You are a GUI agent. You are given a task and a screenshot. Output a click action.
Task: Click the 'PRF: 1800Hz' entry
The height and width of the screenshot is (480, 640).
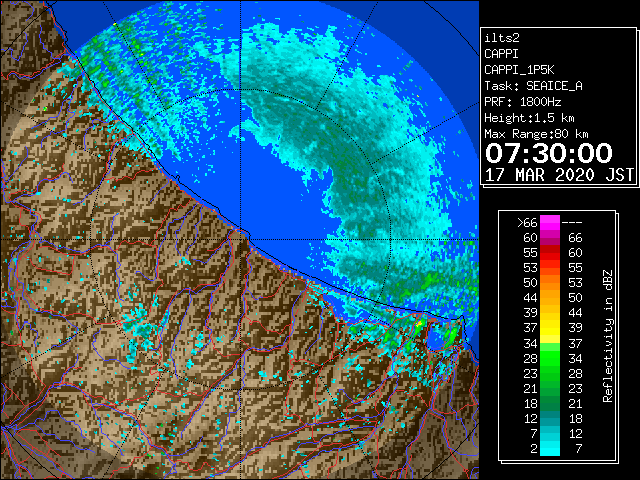click(523, 102)
